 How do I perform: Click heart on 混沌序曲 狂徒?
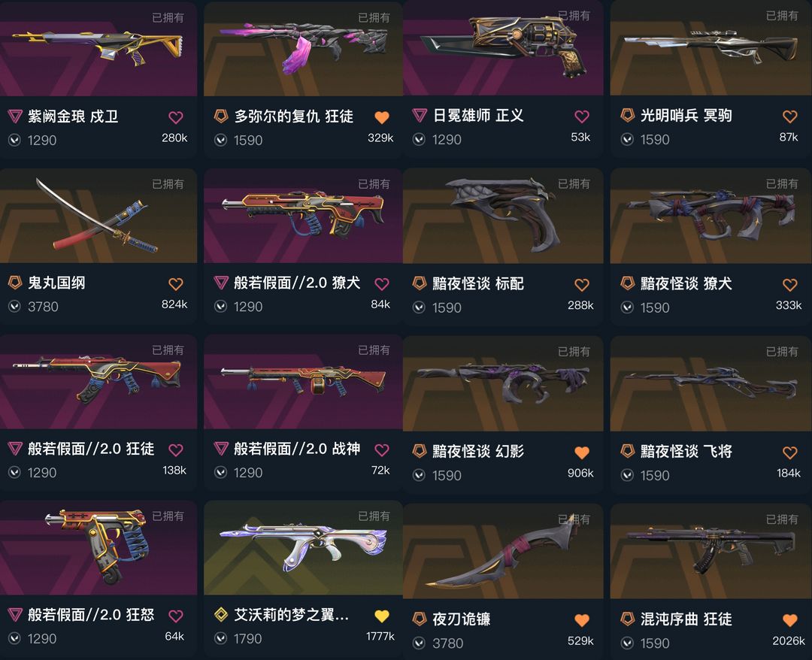[x=789, y=620]
